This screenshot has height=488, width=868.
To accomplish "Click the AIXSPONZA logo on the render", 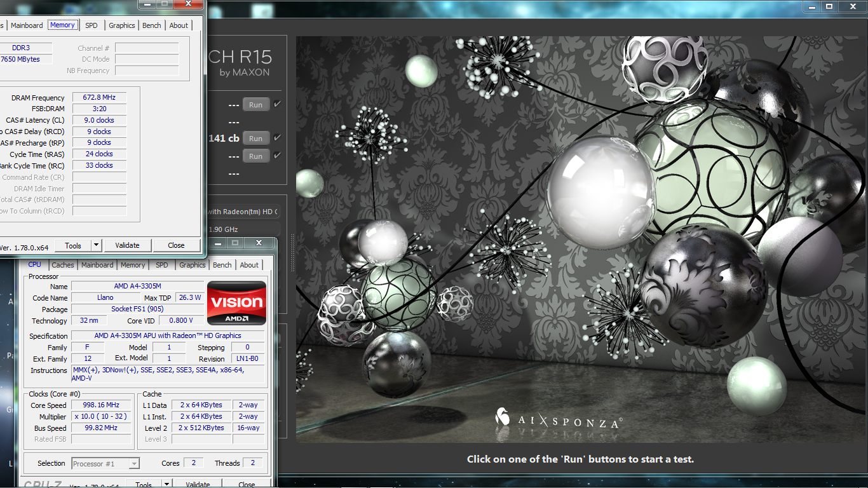I will [x=559, y=419].
